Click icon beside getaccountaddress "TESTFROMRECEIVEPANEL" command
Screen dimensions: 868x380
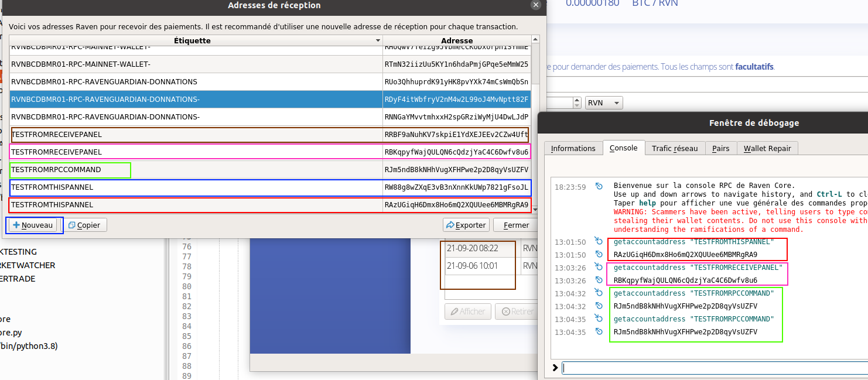pos(599,266)
